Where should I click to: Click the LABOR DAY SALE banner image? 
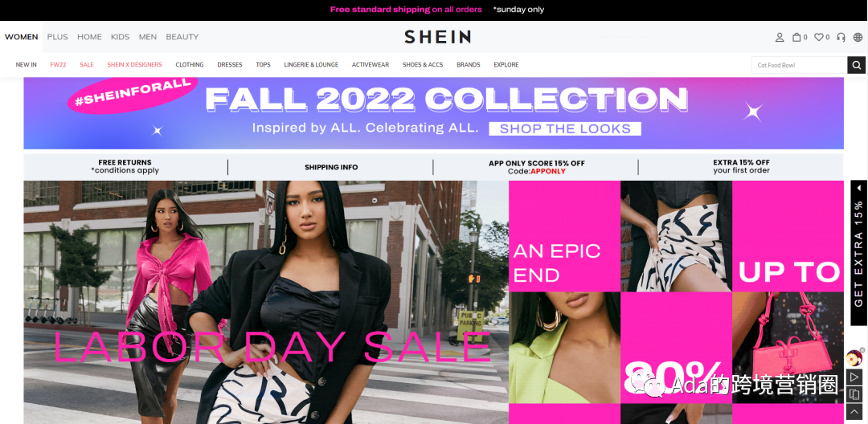266,303
